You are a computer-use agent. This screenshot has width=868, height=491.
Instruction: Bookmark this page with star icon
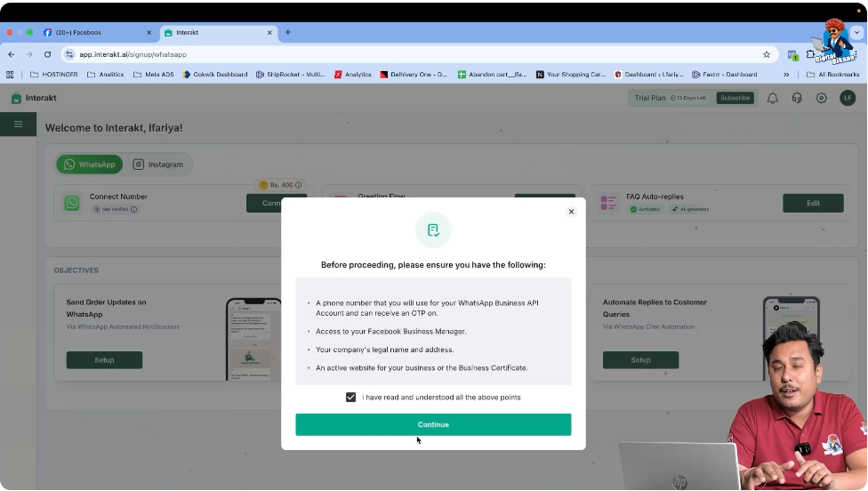click(x=767, y=54)
